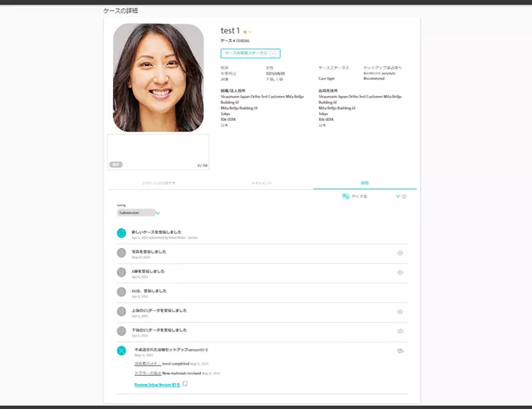Viewport: 532px width, 409px height.
Task: Click the teal X icon for the rejected setup
Action: (x=121, y=350)
